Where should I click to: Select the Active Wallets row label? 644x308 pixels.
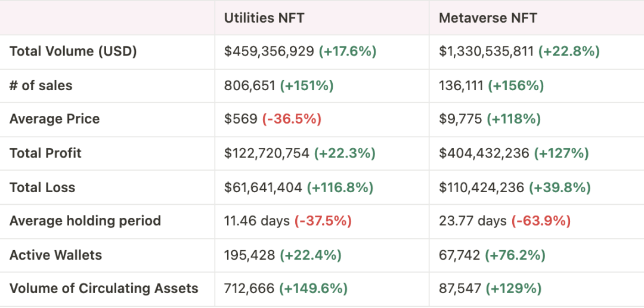coord(56,255)
